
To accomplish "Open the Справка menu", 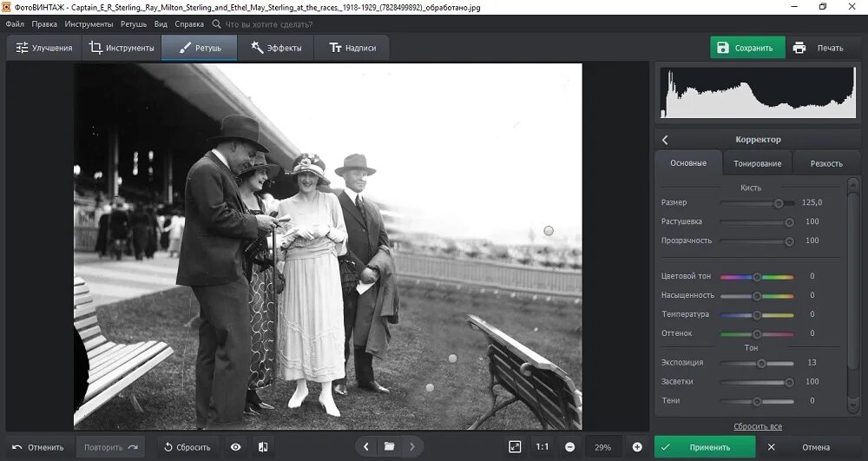I will [x=189, y=24].
